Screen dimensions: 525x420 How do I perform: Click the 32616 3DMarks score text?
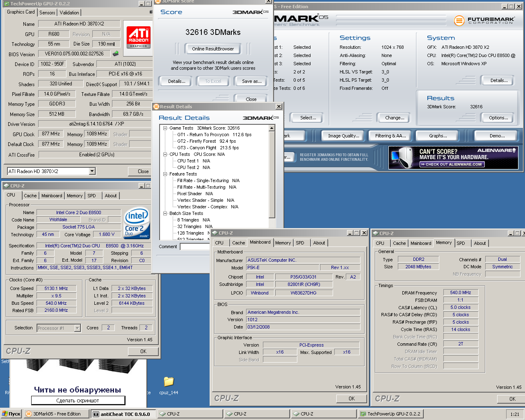point(213,32)
